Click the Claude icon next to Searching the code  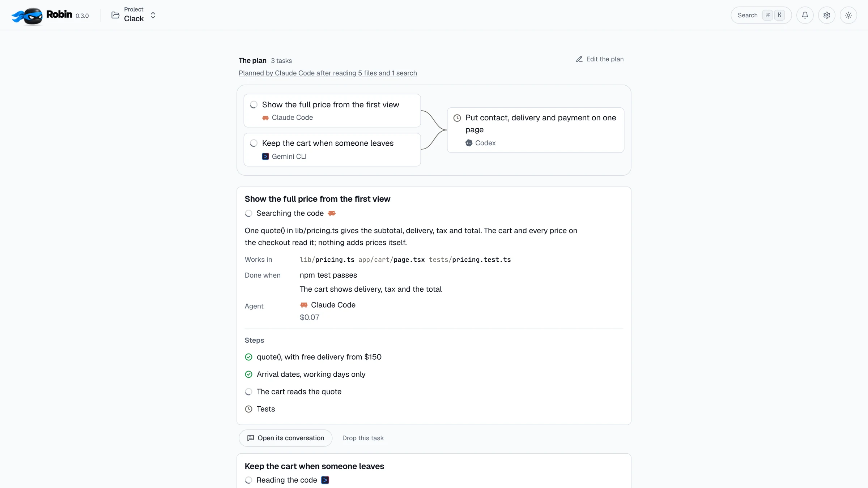pyautogui.click(x=332, y=213)
